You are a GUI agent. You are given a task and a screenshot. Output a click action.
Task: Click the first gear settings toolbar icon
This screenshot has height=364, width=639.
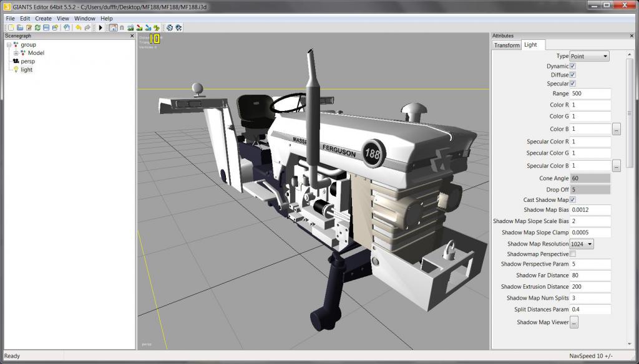170,27
